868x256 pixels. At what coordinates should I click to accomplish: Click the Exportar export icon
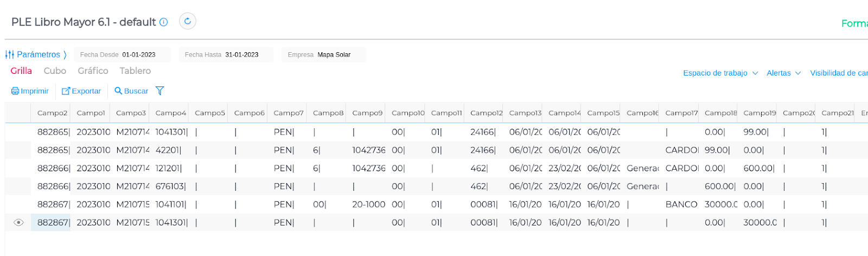(66, 91)
